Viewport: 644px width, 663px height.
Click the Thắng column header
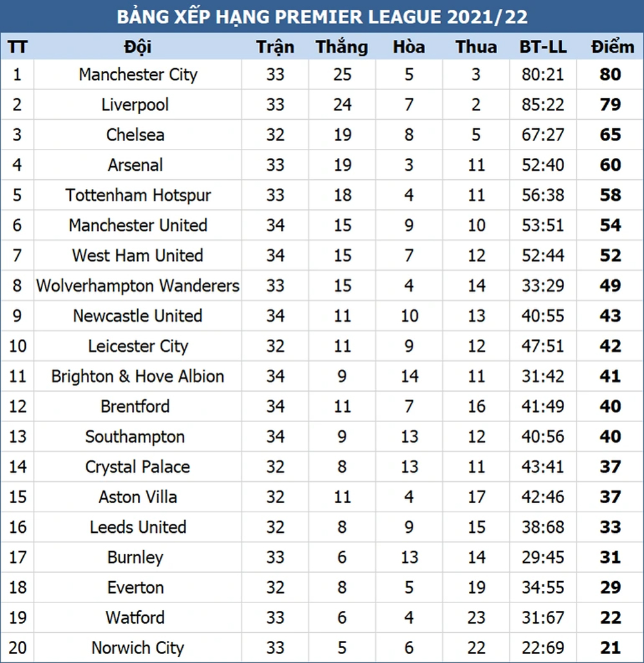coord(342,46)
